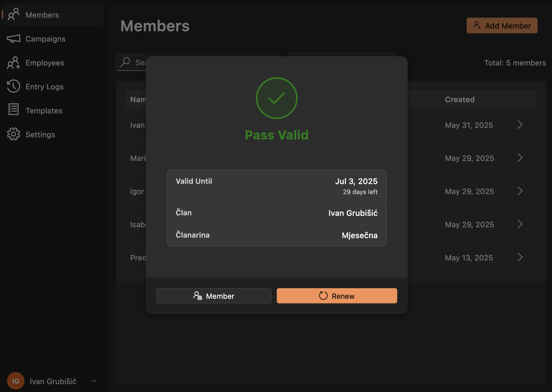Click the Members sidebar people icon

click(x=14, y=15)
